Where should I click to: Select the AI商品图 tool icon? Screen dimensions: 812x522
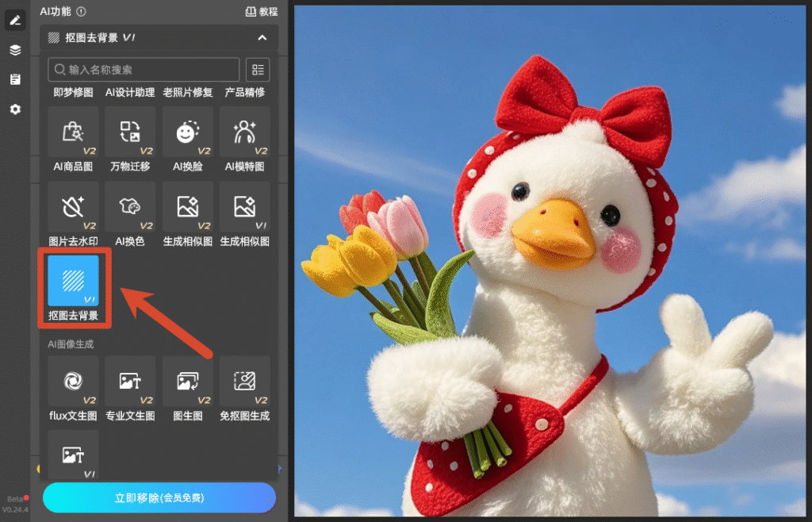(73, 132)
